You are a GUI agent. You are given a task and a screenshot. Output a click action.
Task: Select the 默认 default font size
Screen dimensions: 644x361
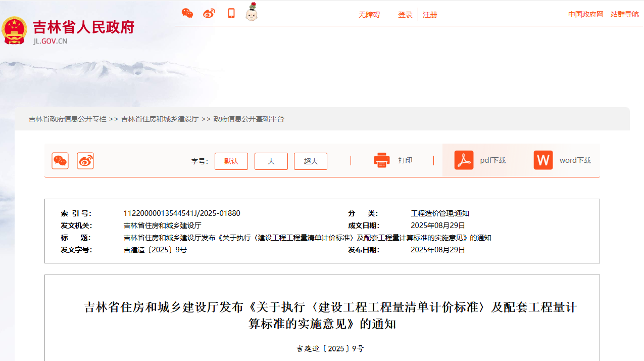231,161
